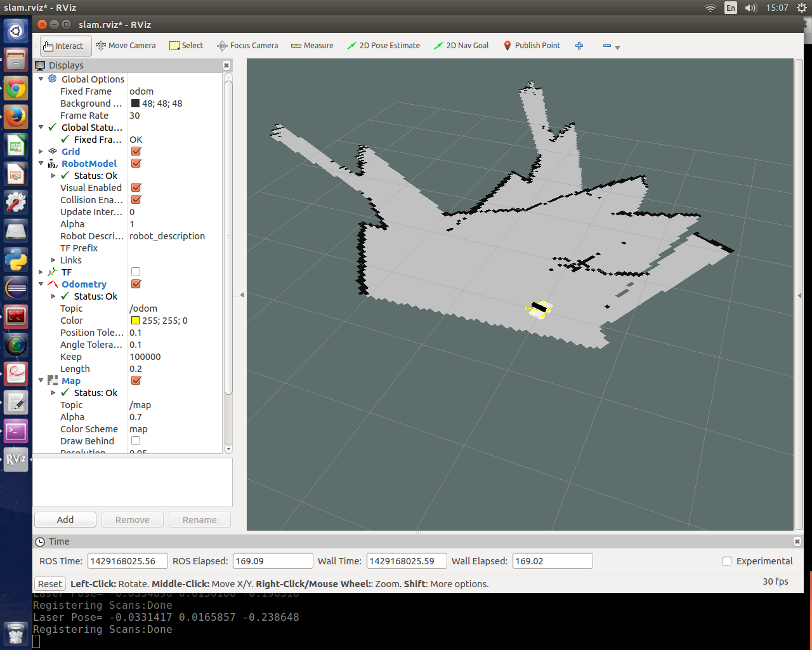Screen dimensions: 812x650
Task: Click the Odometry display icon
Action: point(53,284)
